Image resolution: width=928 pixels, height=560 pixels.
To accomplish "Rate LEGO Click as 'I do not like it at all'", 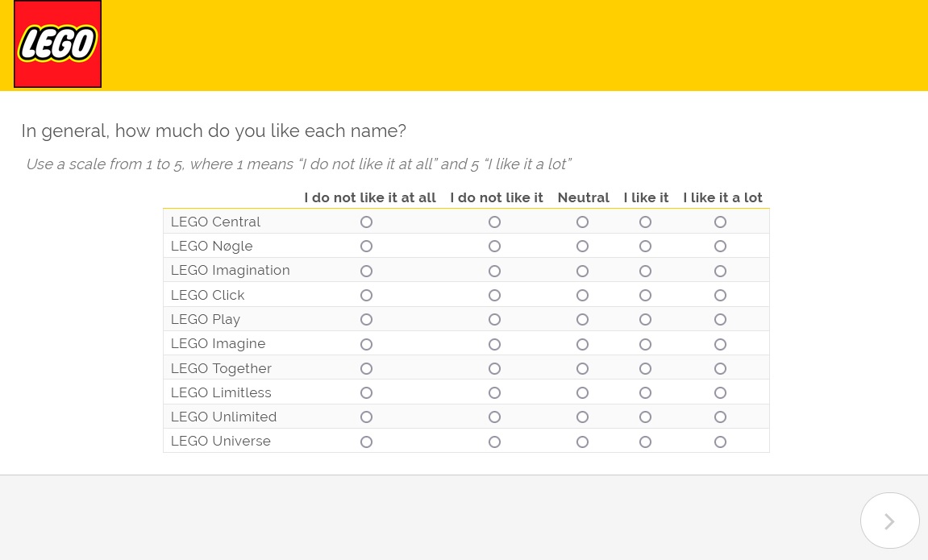I will pyautogui.click(x=366, y=295).
